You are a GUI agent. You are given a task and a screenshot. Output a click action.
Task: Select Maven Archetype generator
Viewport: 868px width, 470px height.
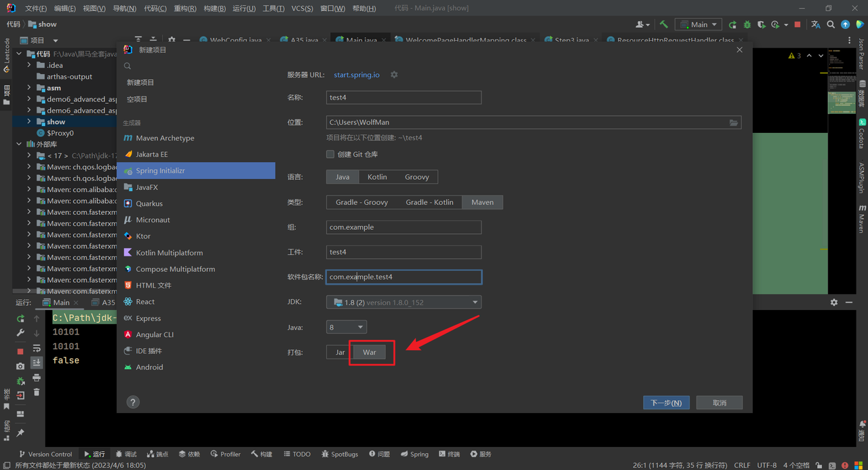(196, 138)
